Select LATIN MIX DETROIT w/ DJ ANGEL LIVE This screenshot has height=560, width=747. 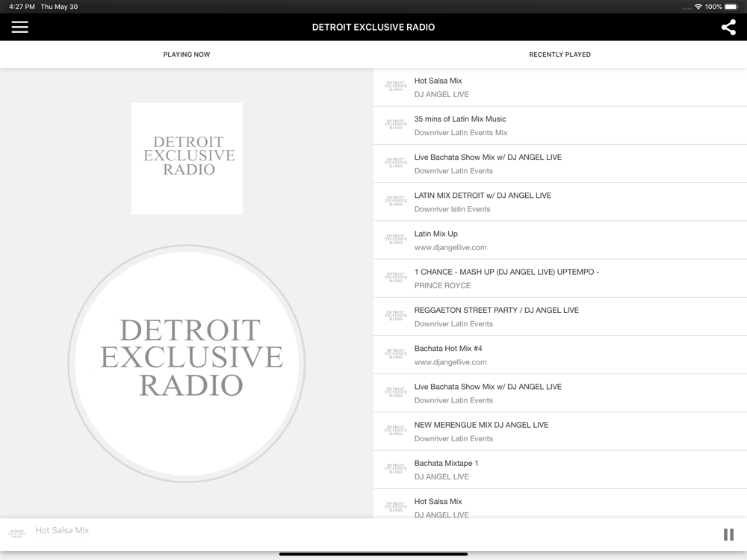(x=560, y=202)
